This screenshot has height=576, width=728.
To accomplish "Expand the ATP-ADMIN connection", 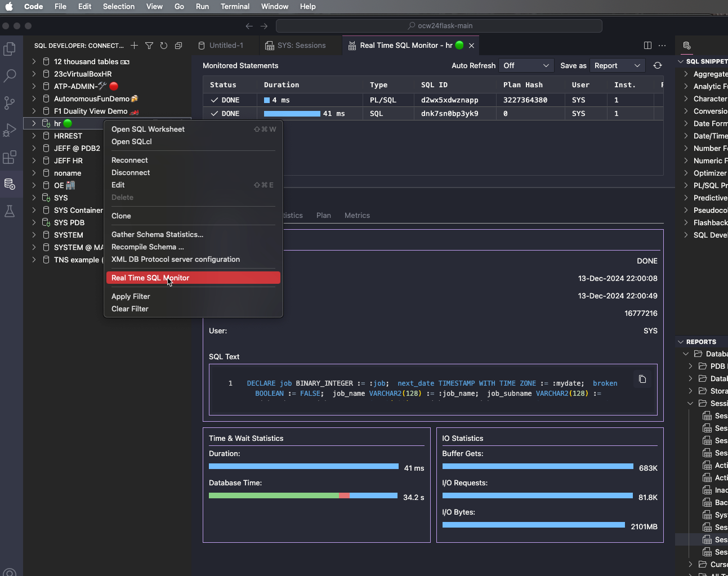I will pyautogui.click(x=34, y=86).
